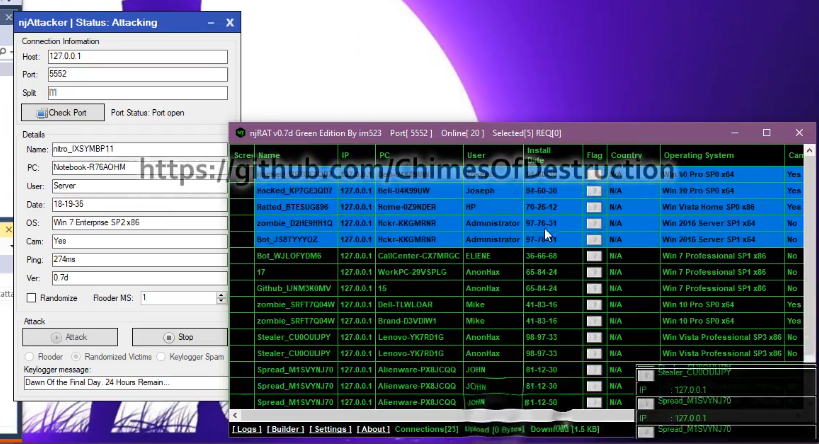819x444 pixels.
Task: Click the Port input field in njAttacker
Action: pyautogui.click(x=138, y=74)
